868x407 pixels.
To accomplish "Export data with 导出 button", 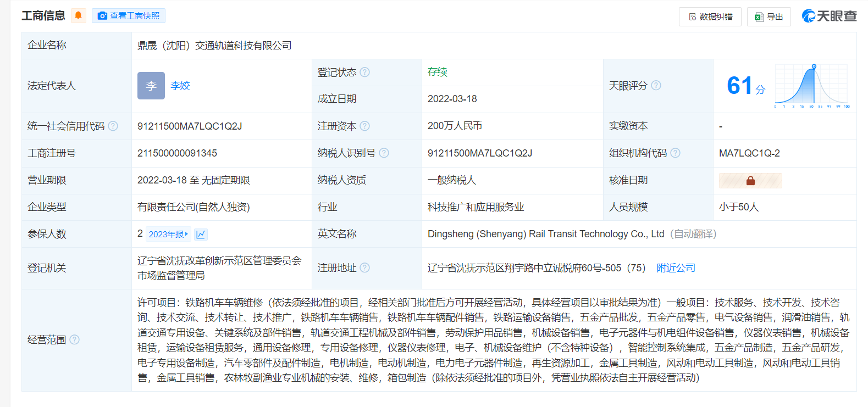I will [769, 17].
